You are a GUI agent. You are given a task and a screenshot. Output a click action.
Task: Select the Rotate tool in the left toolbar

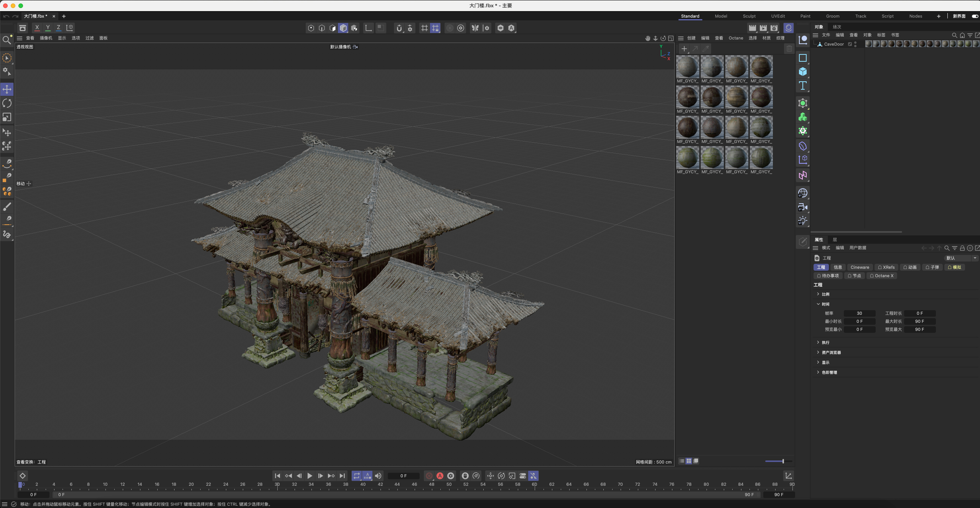coord(7,103)
